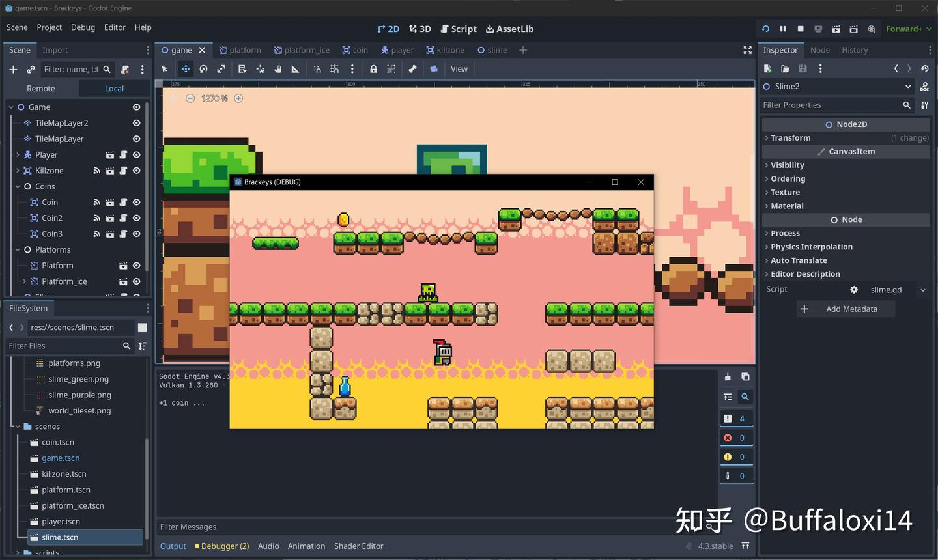Expand the Player node in scene tree

[x=18, y=154]
